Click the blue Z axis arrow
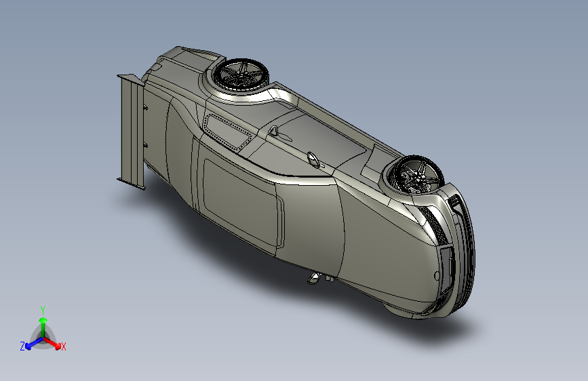Image resolution: width=588 pixels, height=381 pixels. (x=34, y=344)
